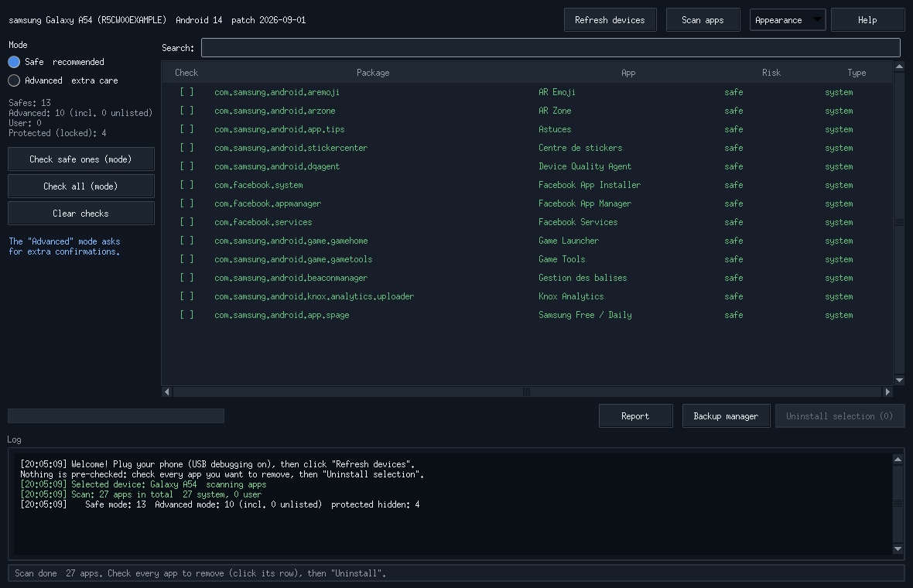This screenshot has height=588, width=913.
Task: Click the Centre de stickers app name
Action: [580, 148]
